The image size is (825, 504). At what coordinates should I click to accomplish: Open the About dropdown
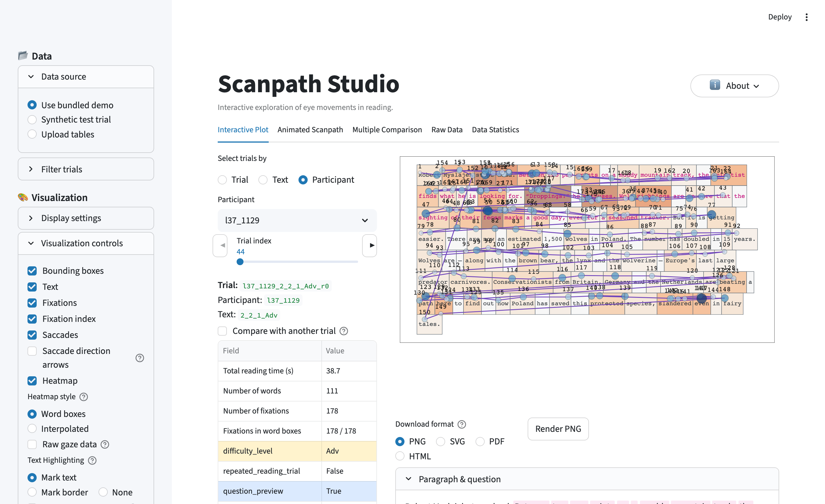tap(734, 86)
